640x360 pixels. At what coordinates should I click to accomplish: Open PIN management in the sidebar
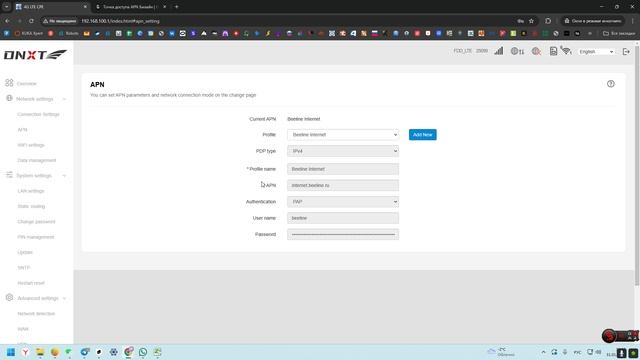point(36,237)
